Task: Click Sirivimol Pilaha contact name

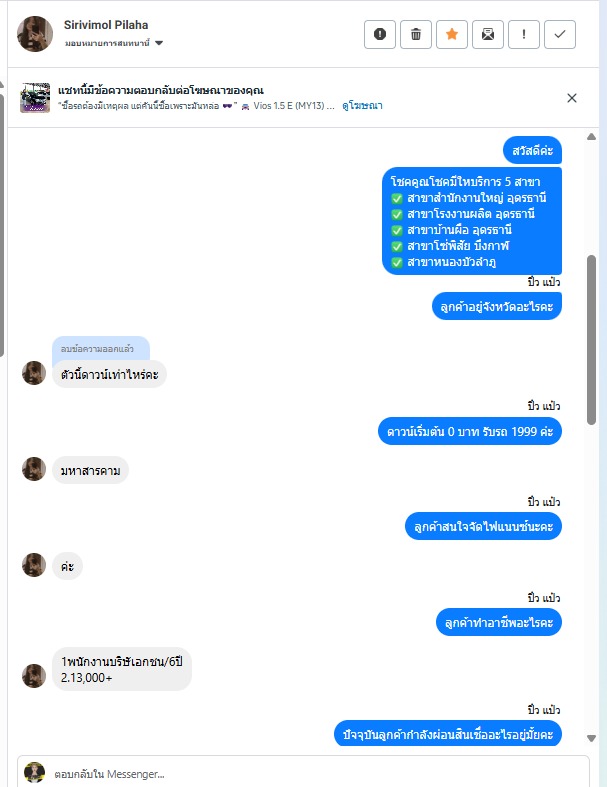Action: 106,25
